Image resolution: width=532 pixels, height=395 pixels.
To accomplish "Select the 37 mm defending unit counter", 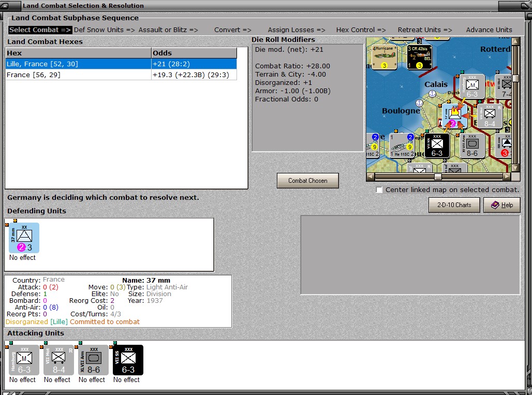I will click(24, 238).
